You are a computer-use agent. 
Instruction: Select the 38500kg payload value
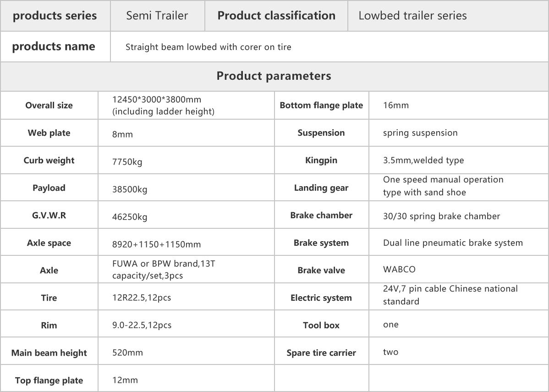[130, 189]
